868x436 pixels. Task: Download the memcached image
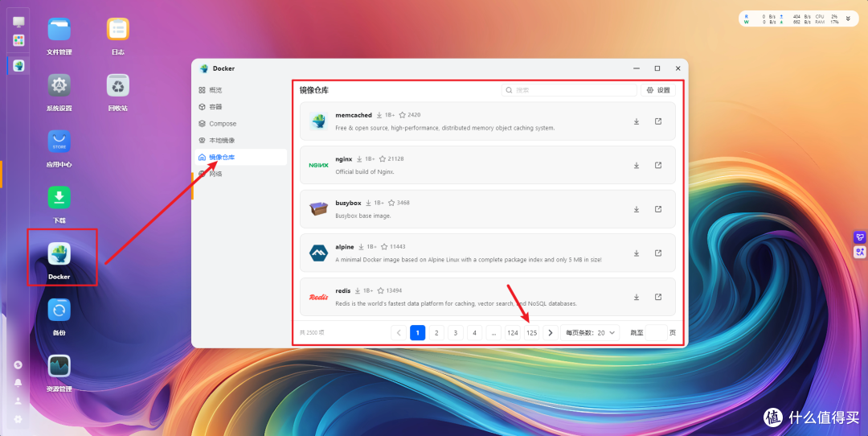coord(637,121)
